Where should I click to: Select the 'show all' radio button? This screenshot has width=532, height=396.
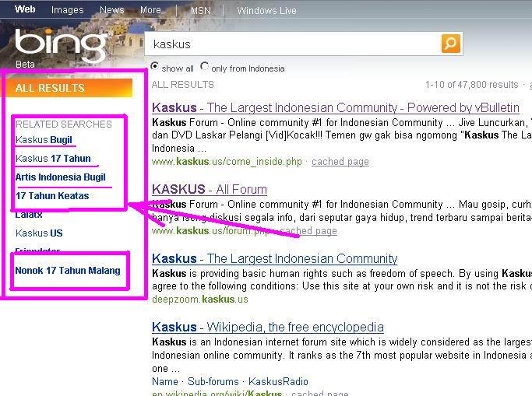(155, 66)
